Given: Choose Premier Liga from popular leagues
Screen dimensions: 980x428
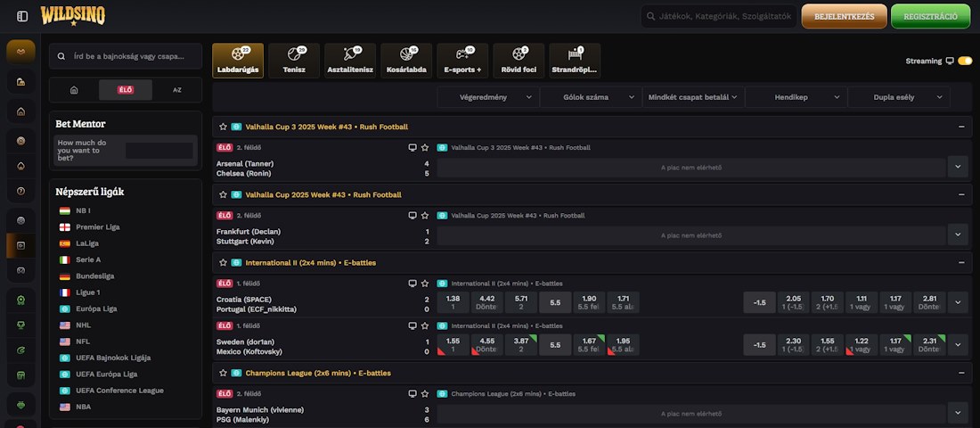Looking at the screenshot, I should [97, 226].
